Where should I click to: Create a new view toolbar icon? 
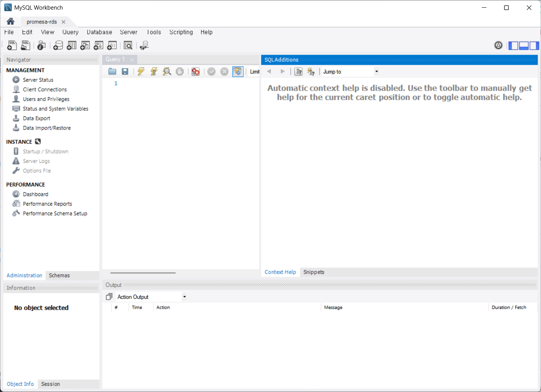[85, 45]
